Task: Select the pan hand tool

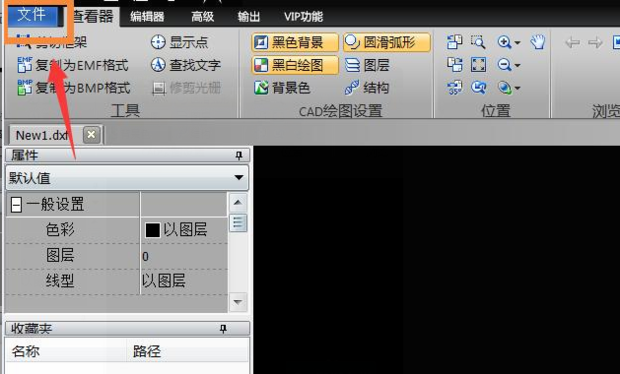Action: coord(538,42)
